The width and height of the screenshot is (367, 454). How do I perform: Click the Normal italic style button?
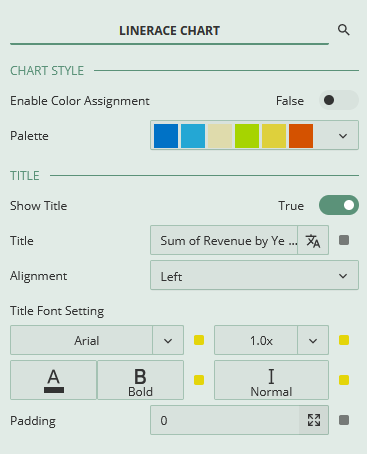[x=271, y=380]
